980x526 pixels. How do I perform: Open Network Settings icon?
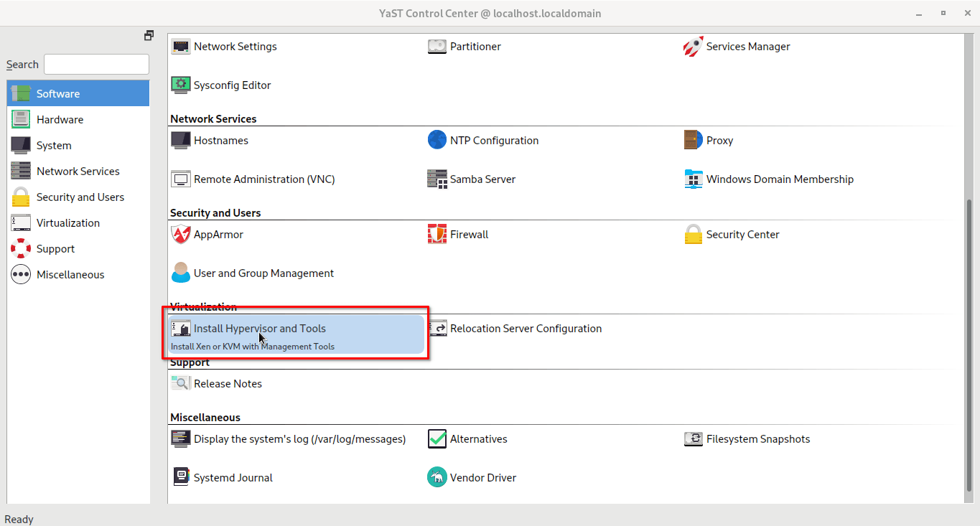point(181,47)
